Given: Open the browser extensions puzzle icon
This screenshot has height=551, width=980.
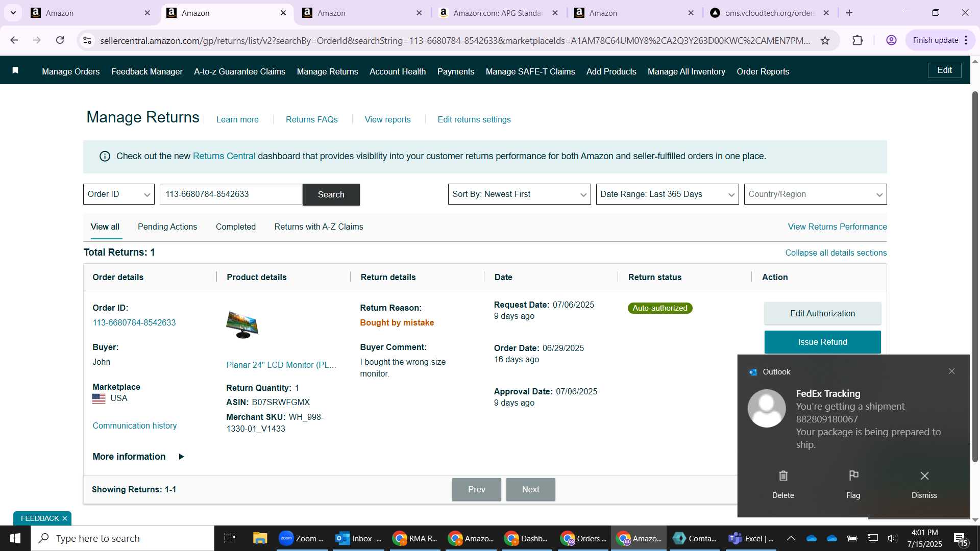Looking at the screenshot, I should click(857, 40).
